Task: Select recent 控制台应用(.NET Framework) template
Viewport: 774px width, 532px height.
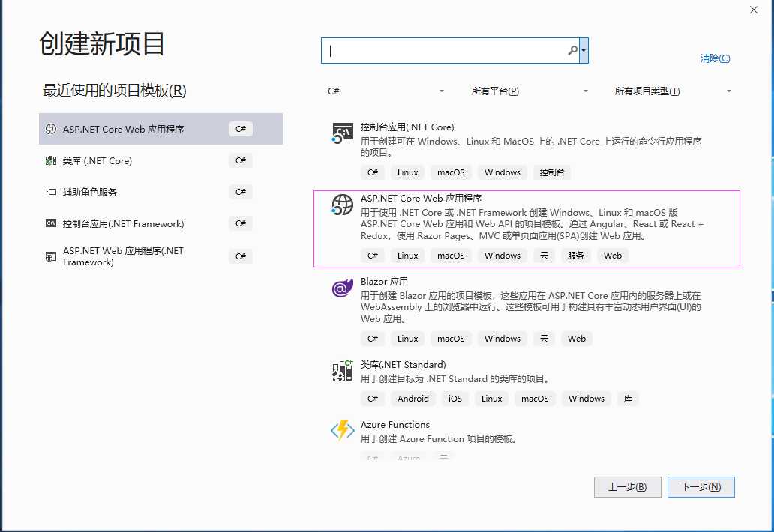Action: point(161,223)
